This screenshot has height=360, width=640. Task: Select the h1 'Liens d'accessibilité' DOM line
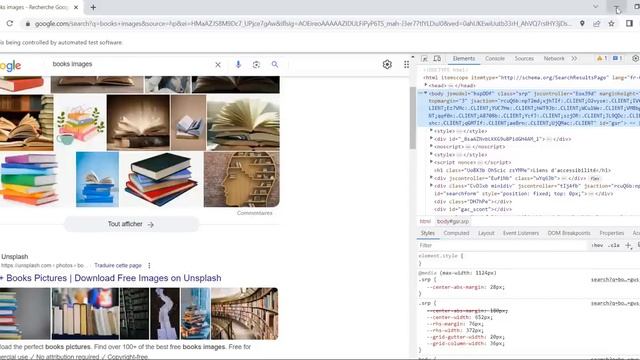(x=522, y=170)
